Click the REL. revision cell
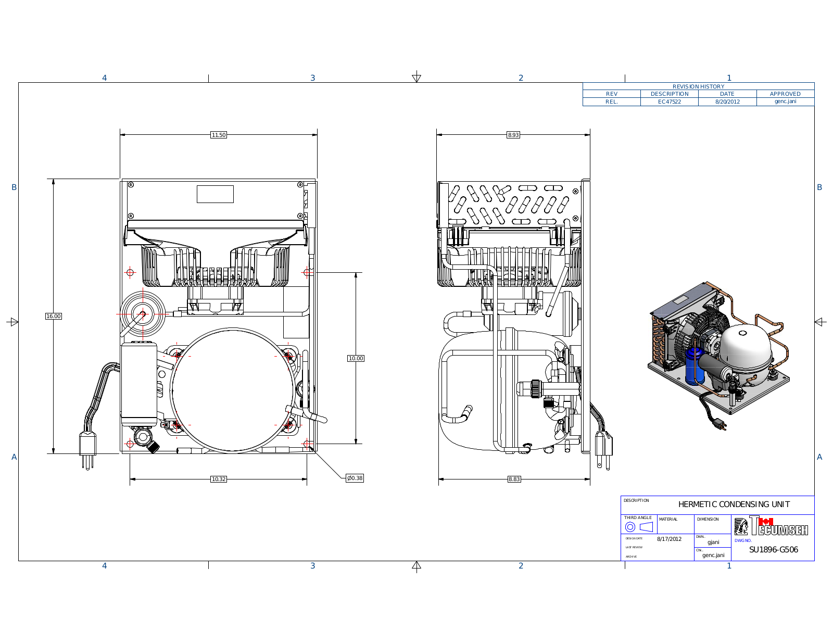Viewport: 833px width, 644px height. point(612,102)
